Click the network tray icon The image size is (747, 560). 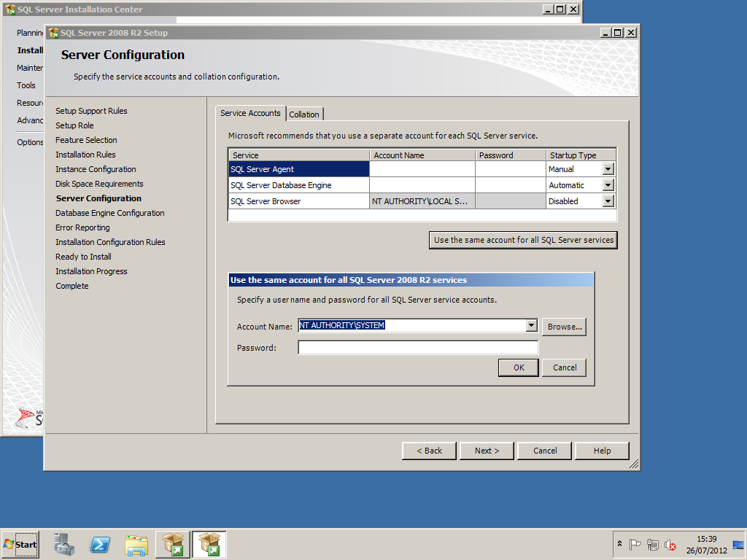coord(653,544)
